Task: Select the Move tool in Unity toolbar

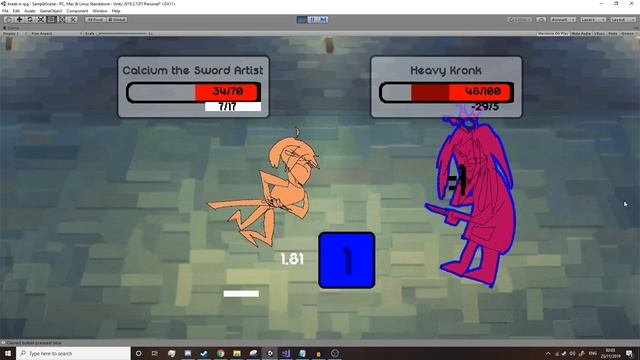Action: pyautogui.click(x=19, y=20)
